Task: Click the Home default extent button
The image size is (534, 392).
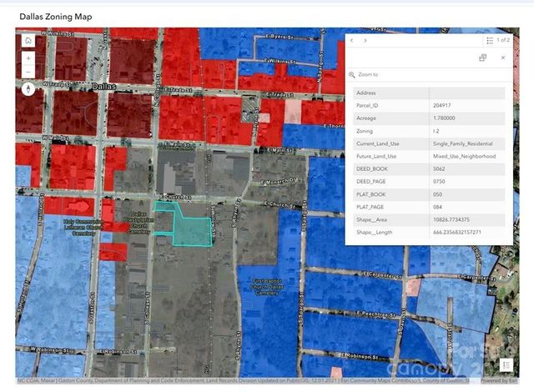Action: point(28,40)
